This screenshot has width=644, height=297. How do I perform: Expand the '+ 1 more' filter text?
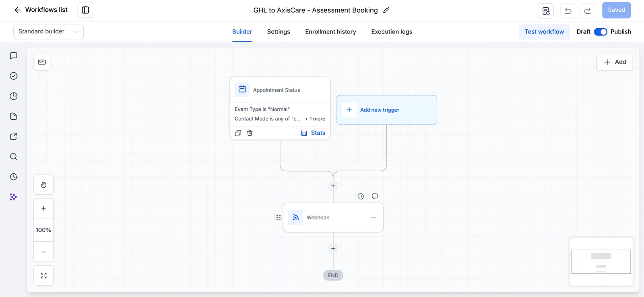point(315,119)
